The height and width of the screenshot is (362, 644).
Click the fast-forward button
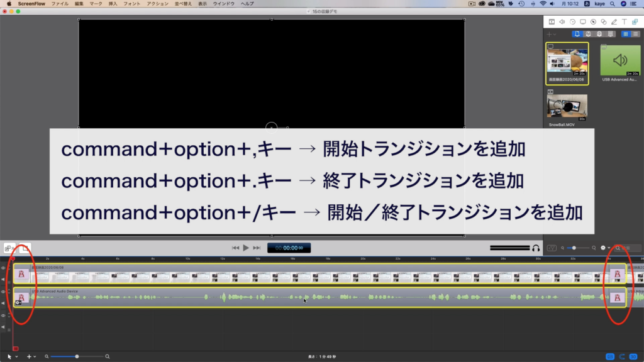(257, 248)
